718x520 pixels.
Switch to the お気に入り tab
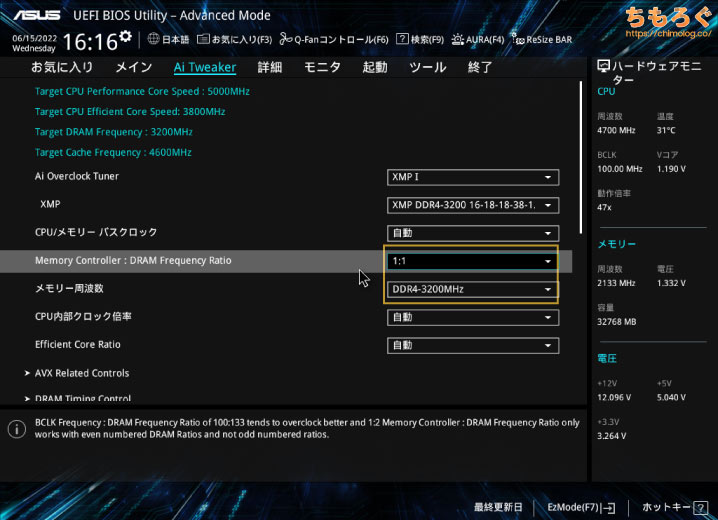click(62, 67)
